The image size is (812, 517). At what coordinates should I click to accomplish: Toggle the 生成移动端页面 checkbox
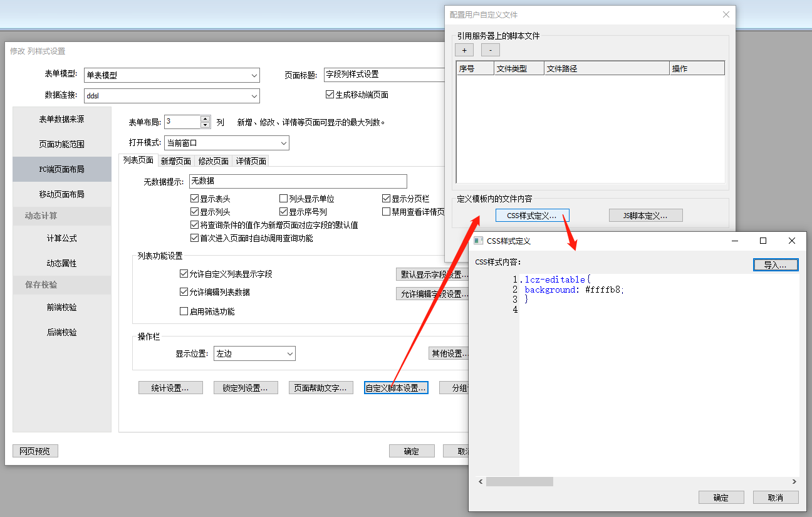click(330, 95)
